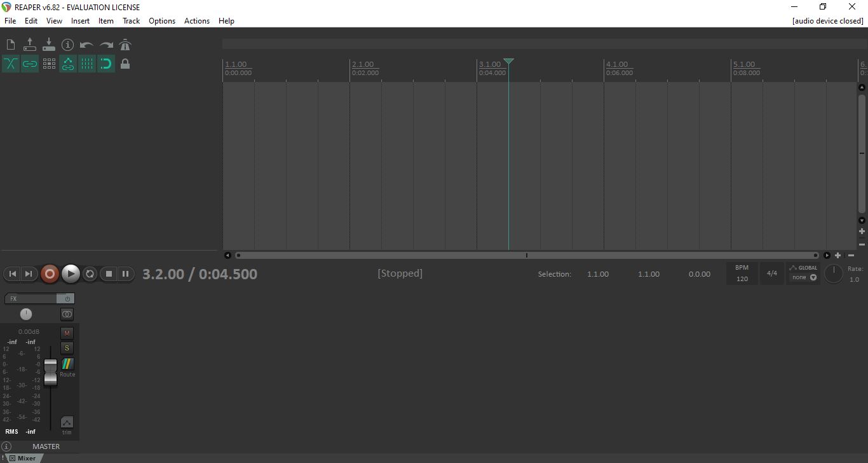Open the File menu

[10, 20]
